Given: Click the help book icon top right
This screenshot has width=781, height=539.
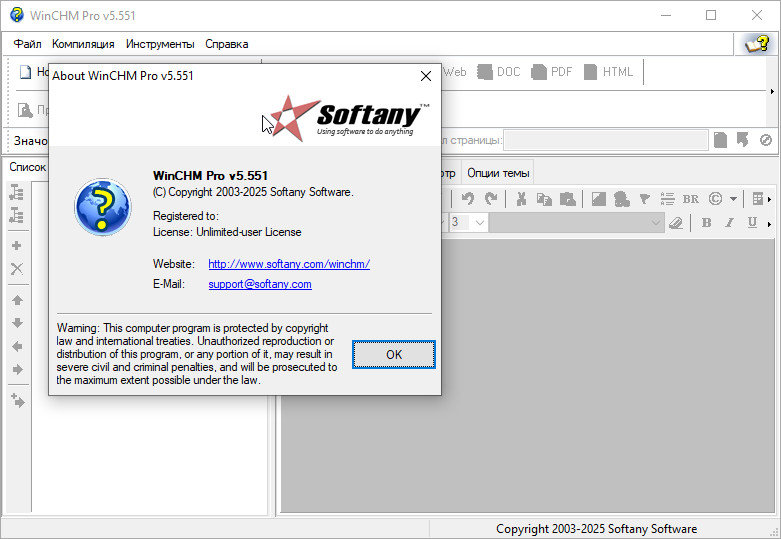Looking at the screenshot, I should (x=756, y=44).
